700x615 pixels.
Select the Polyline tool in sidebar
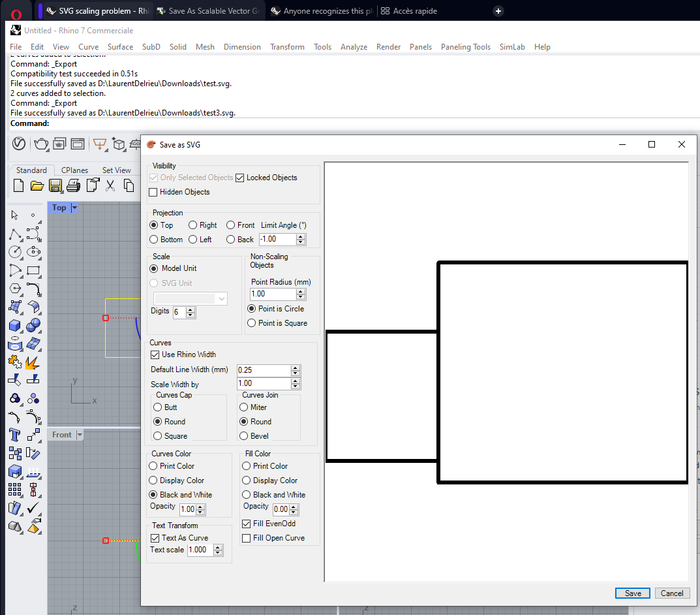(x=15, y=233)
